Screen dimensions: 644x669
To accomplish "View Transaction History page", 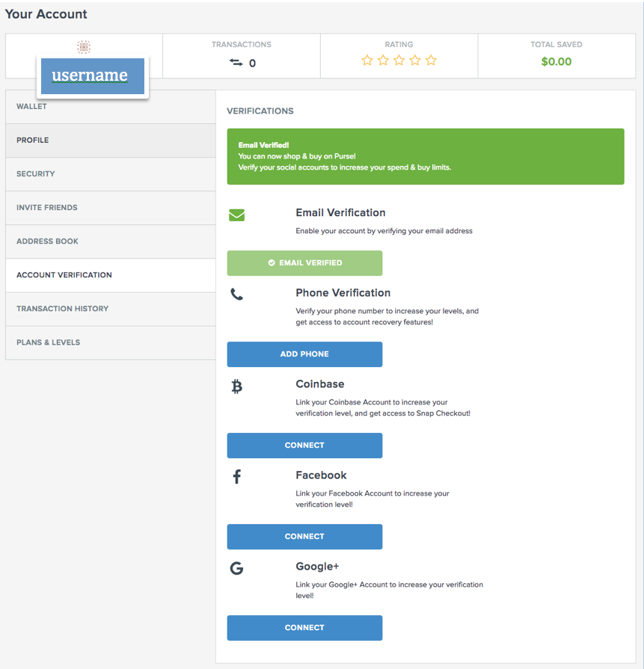I will pyautogui.click(x=110, y=309).
